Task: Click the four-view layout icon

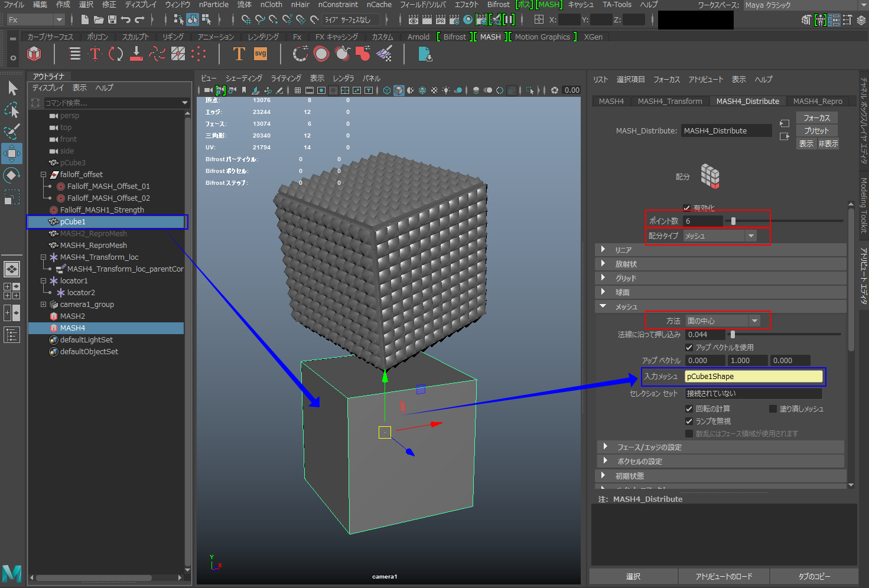Action: coord(12,290)
